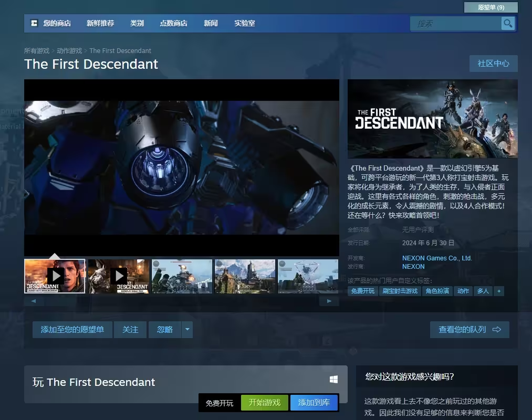Viewport: 532px width, 420px height.
Task: Open 实验室 tab
Action: [x=245, y=23]
